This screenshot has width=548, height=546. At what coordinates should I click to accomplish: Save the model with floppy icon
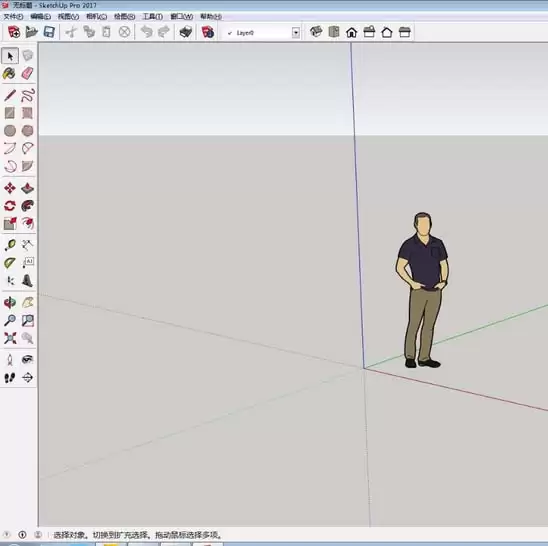tap(49, 32)
